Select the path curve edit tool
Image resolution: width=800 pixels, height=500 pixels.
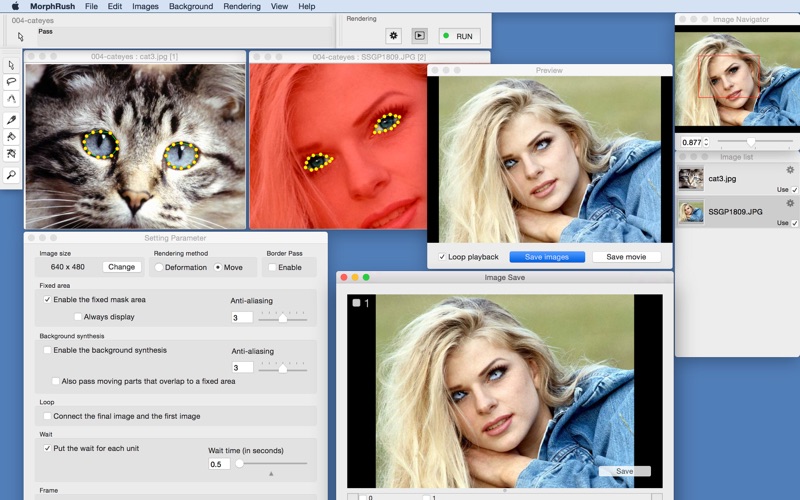11,98
